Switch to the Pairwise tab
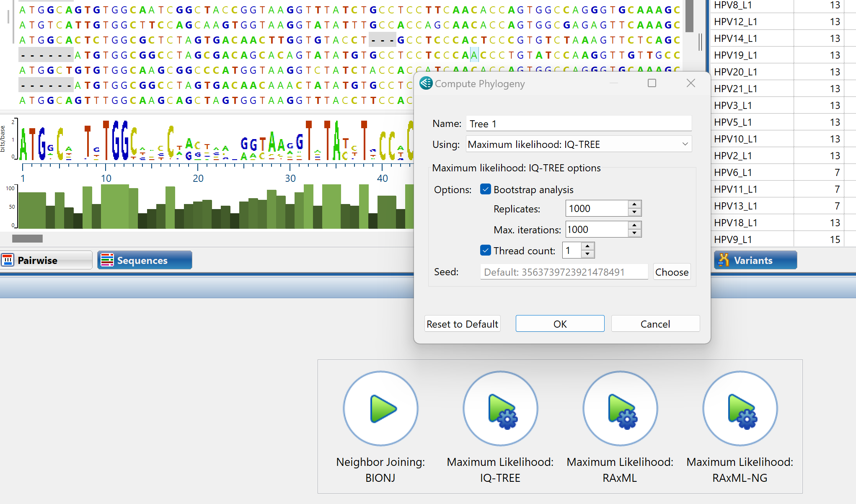Viewport: 856px width, 504px height. point(46,260)
